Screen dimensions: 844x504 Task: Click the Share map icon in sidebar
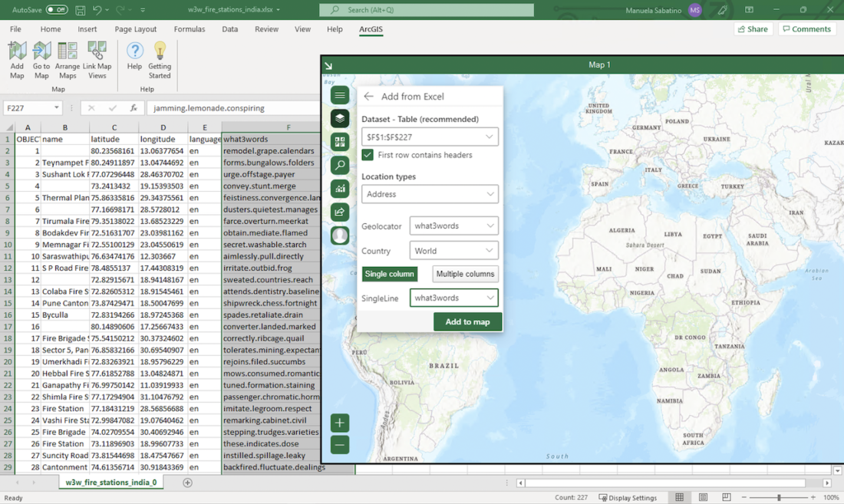[x=340, y=212]
